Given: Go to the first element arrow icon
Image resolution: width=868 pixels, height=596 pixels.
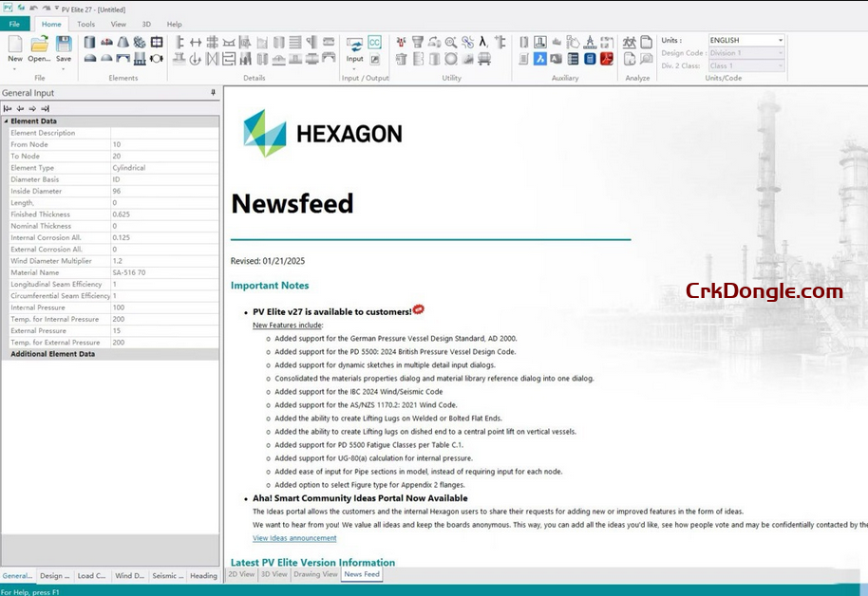Looking at the screenshot, I should 8,108.
